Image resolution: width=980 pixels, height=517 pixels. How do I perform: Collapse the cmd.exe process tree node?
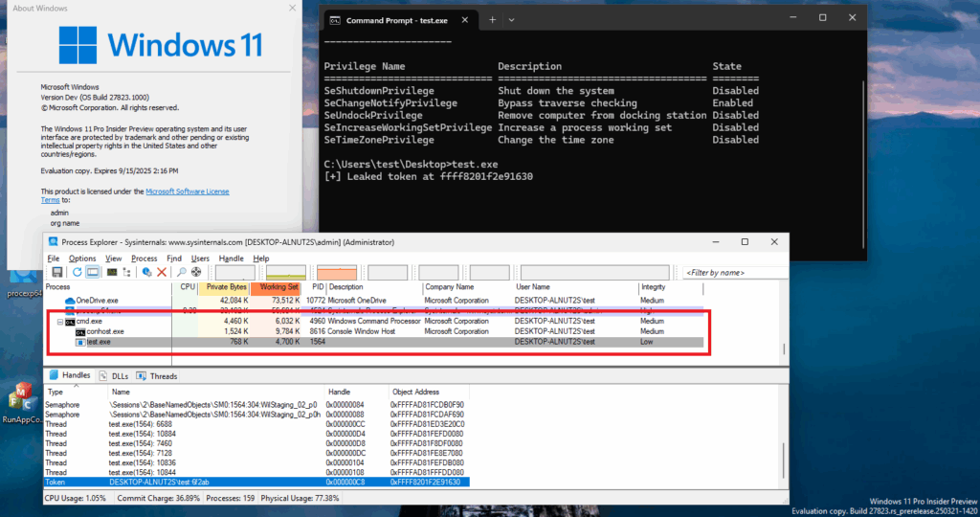pyautogui.click(x=60, y=322)
